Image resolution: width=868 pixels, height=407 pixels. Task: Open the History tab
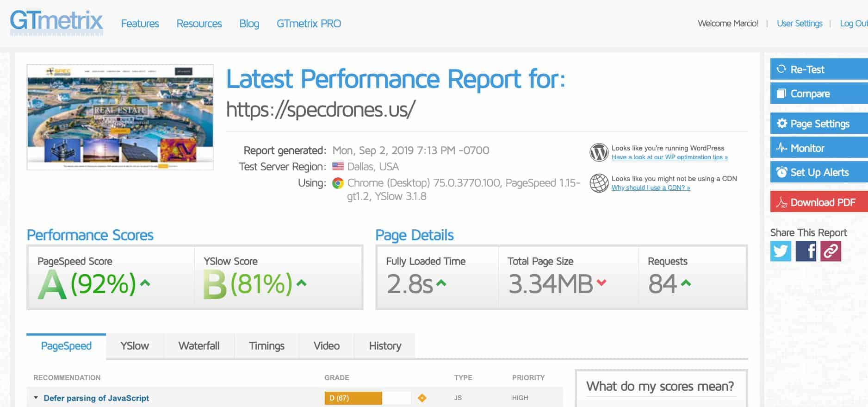(x=385, y=346)
